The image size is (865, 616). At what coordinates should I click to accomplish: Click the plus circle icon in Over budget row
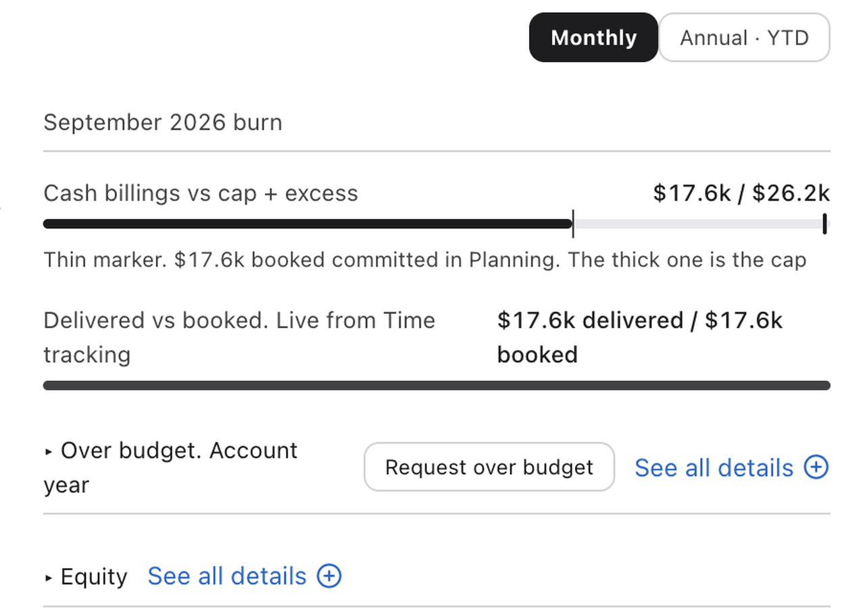click(816, 467)
